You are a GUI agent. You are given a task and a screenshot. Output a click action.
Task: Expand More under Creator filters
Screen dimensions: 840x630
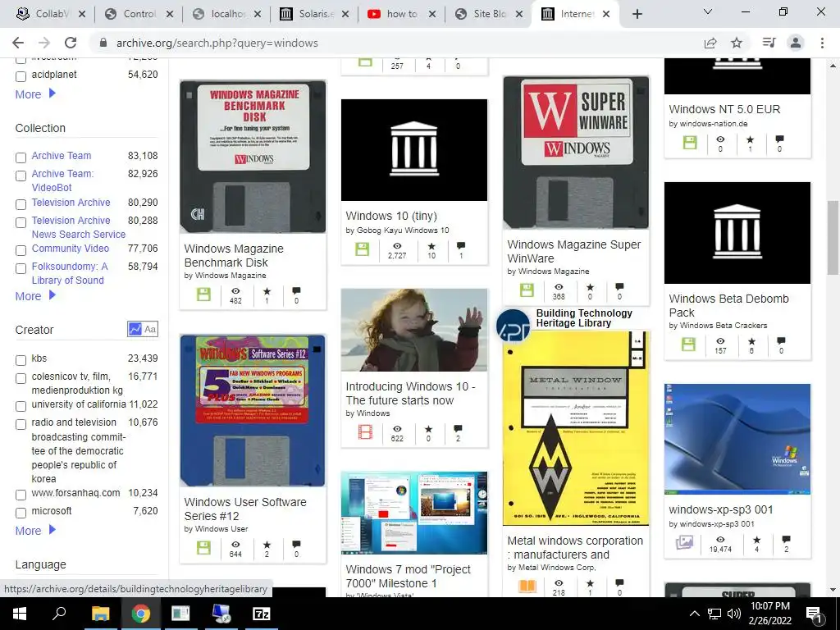coord(35,531)
